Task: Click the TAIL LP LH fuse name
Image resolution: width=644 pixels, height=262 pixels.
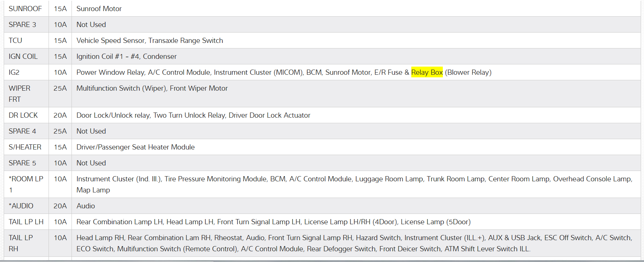Action: tap(26, 222)
